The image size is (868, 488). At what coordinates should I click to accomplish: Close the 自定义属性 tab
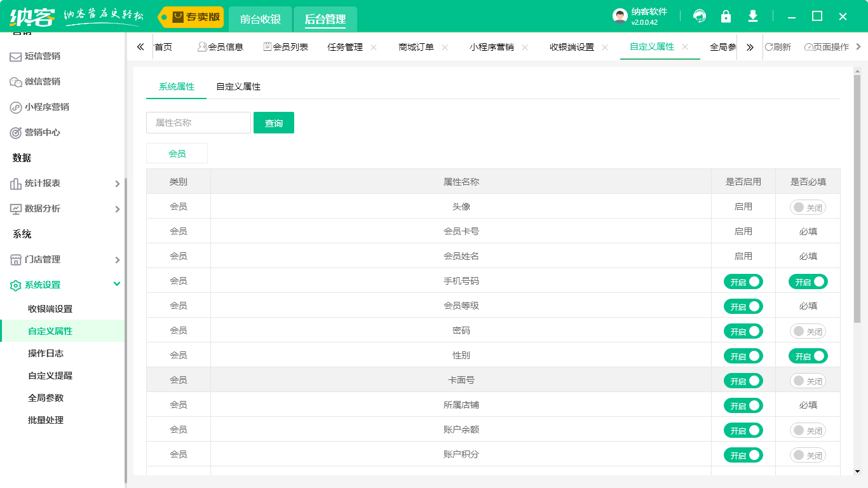point(685,47)
